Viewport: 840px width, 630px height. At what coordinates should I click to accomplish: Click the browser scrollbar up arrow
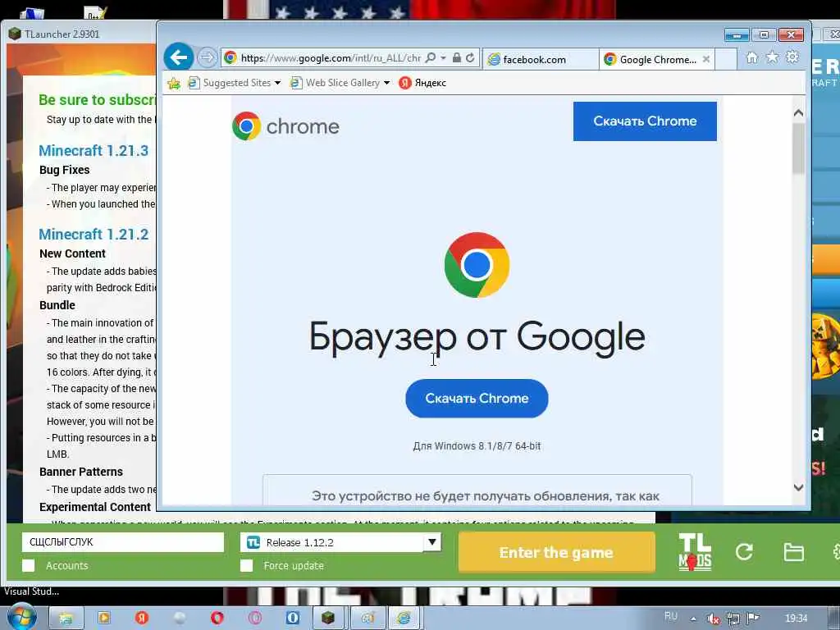click(798, 112)
